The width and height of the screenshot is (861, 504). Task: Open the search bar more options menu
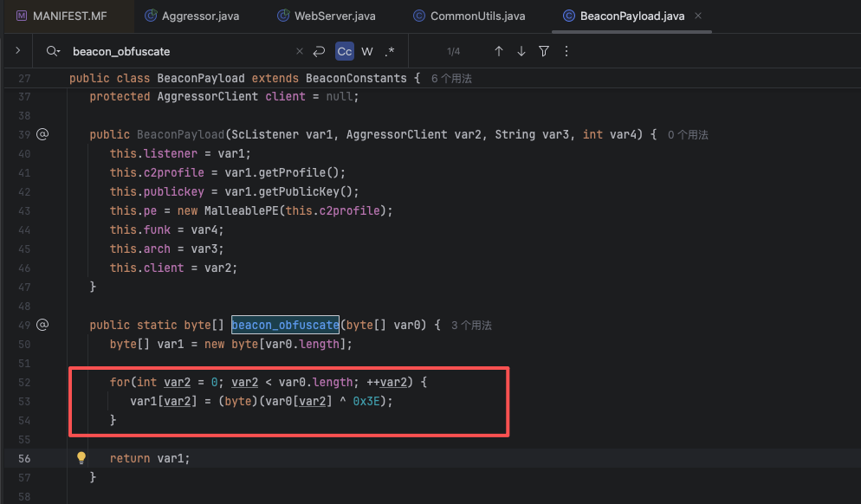pyautogui.click(x=566, y=52)
